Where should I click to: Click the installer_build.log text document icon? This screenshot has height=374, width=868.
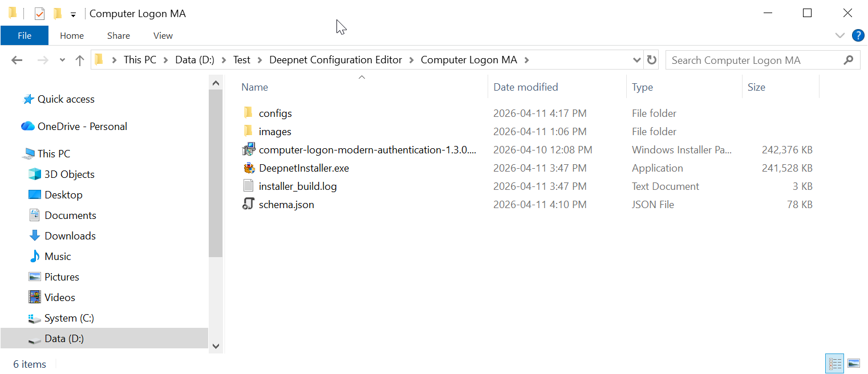[248, 186]
